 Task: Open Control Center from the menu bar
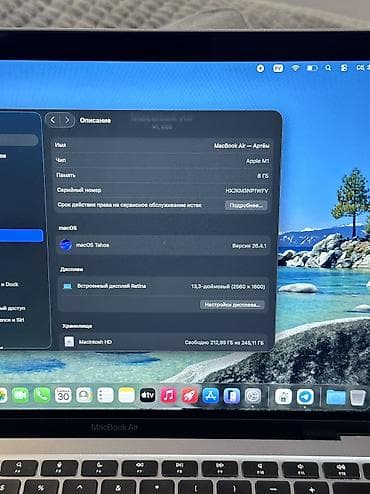pyautogui.click(x=344, y=68)
